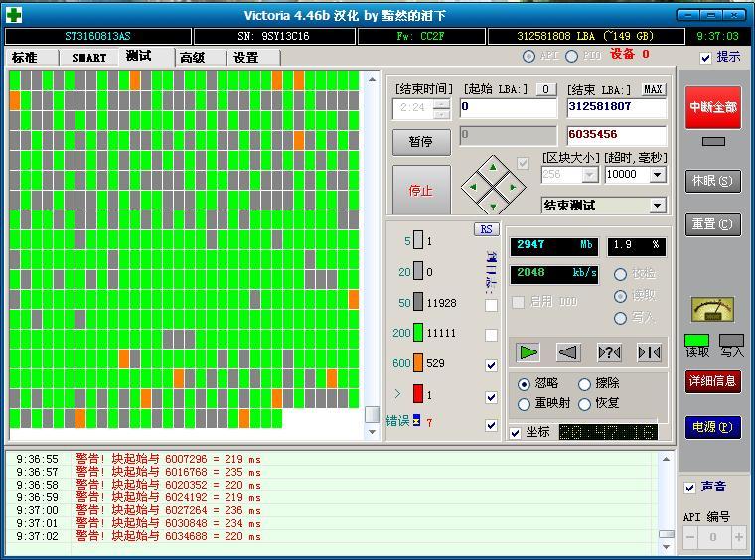Toggle the 坐标 checkbox
This screenshot has width=755, height=560.
click(516, 433)
